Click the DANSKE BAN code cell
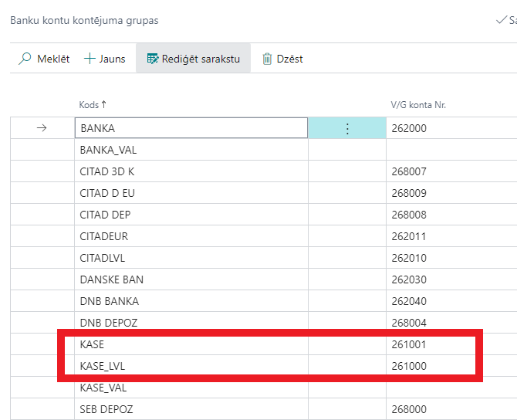 click(111, 279)
